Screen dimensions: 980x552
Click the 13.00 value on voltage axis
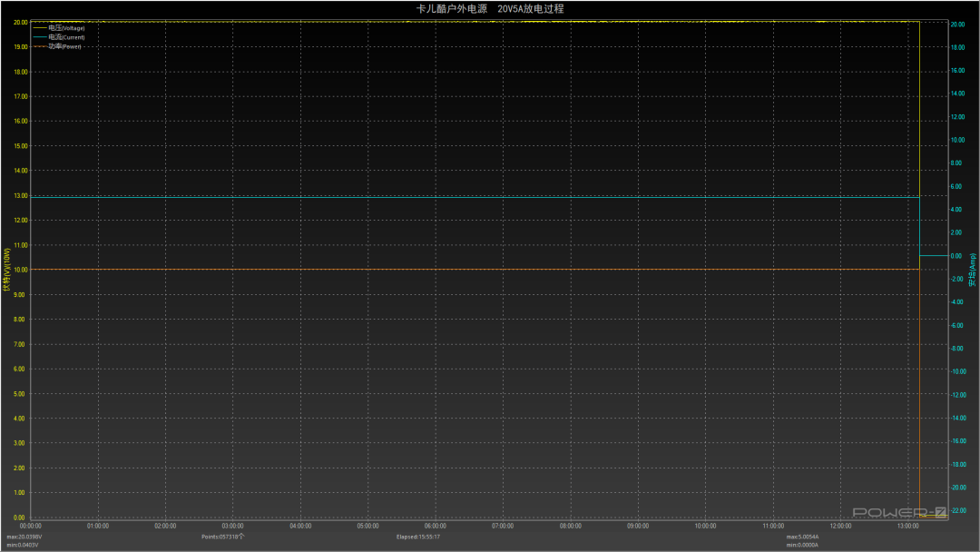(x=21, y=196)
